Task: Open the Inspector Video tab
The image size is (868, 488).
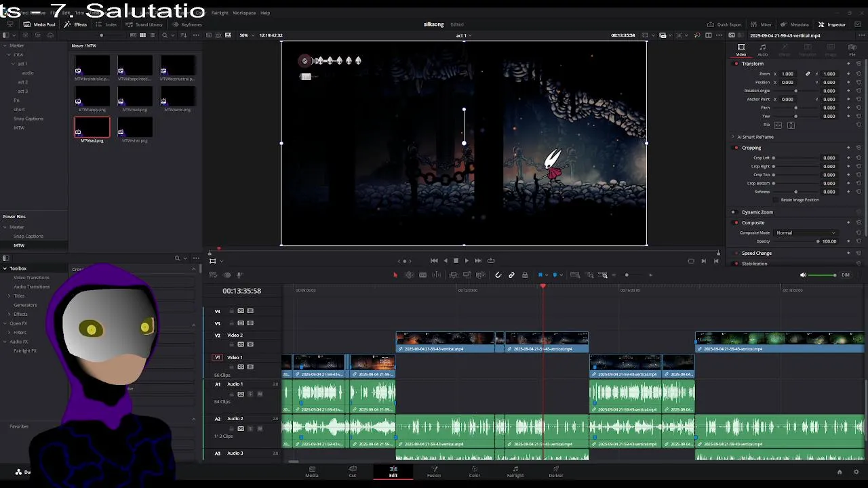Action: (741, 50)
